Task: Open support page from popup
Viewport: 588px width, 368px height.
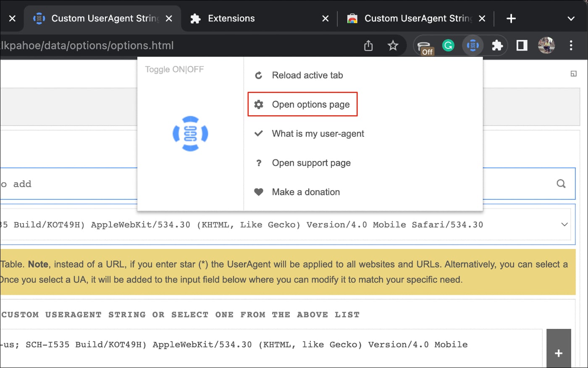Action: (311, 163)
